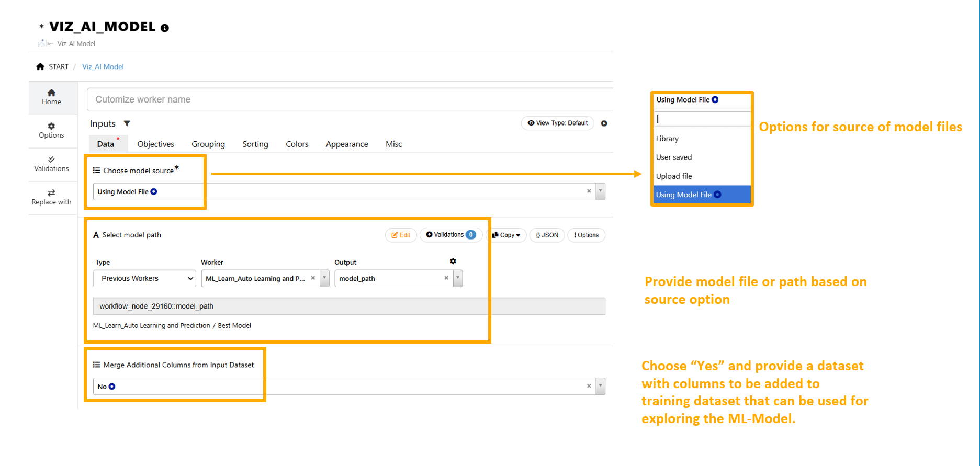Click the Home icon in sidebar
Image resolution: width=980 pixels, height=466 pixels.
(51, 93)
